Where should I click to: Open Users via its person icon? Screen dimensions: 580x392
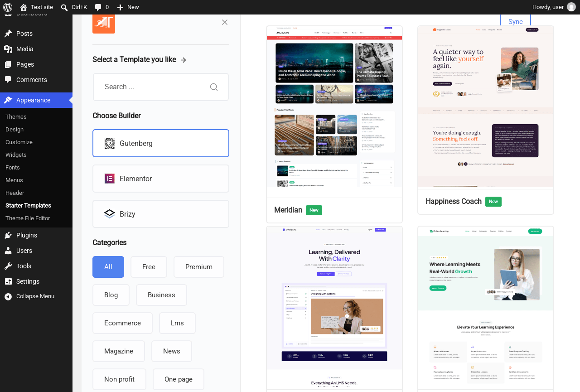coord(8,251)
